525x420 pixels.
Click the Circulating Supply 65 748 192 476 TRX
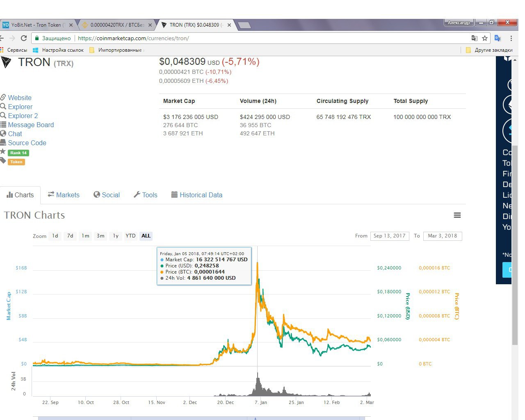(x=344, y=117)
